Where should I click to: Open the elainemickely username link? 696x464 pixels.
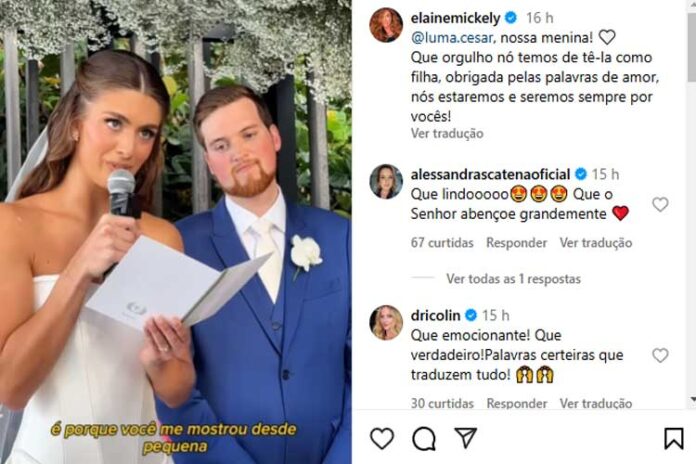tap(455, 18)
